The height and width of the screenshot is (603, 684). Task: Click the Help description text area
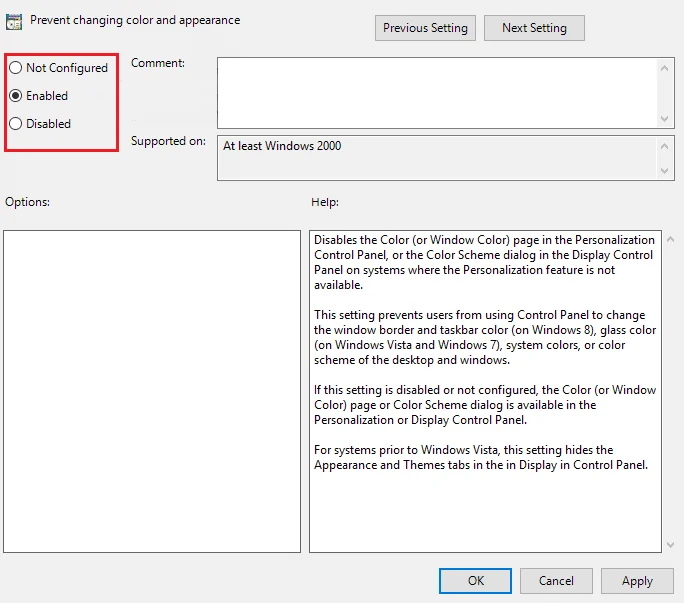(x=484, y=391)
